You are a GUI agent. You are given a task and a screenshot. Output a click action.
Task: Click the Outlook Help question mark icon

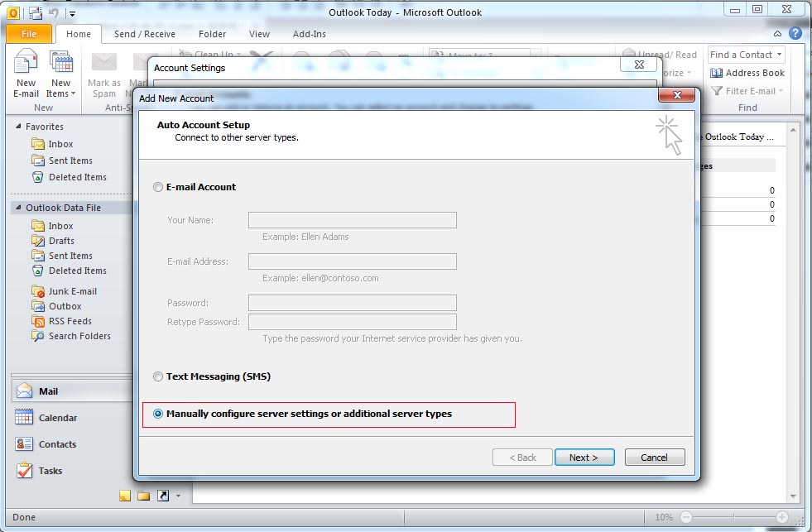795,34
